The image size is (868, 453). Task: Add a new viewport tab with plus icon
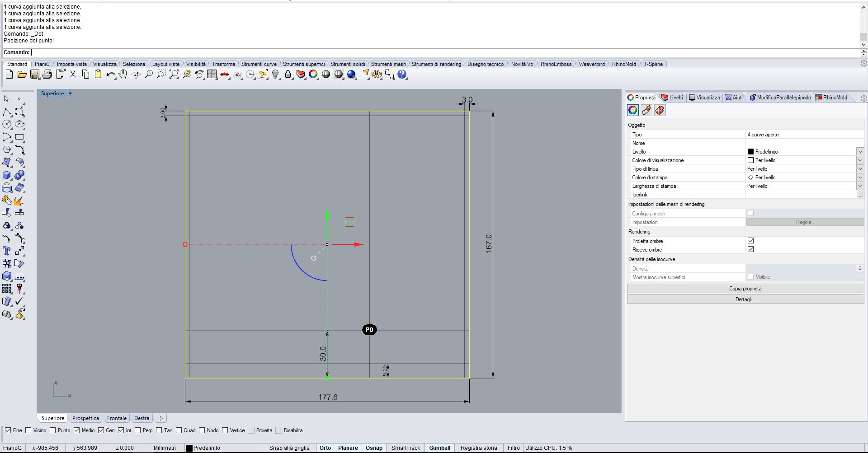coord(160,418)
